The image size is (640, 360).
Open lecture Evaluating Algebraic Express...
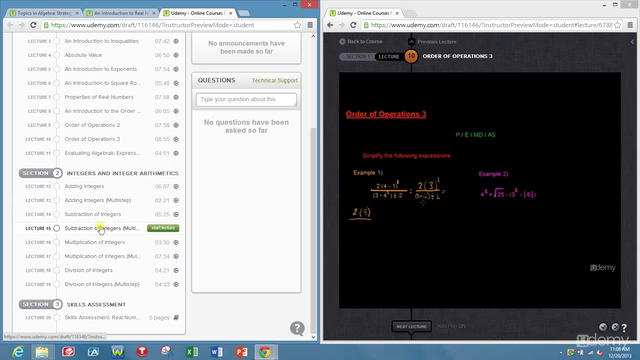click(x=102, y=153)
